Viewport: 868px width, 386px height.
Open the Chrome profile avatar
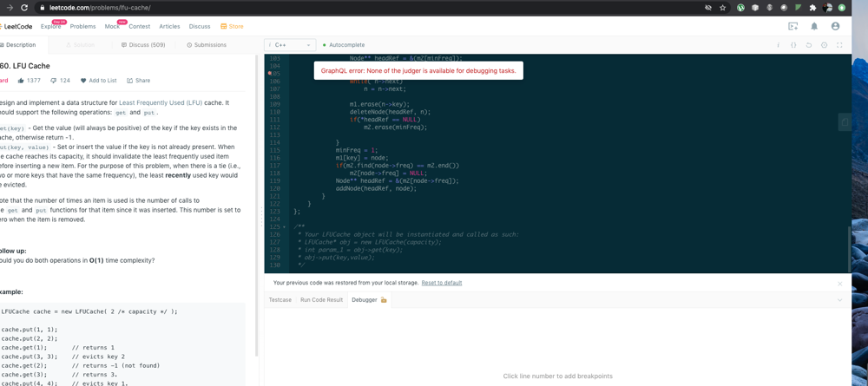tap(827, 8)
